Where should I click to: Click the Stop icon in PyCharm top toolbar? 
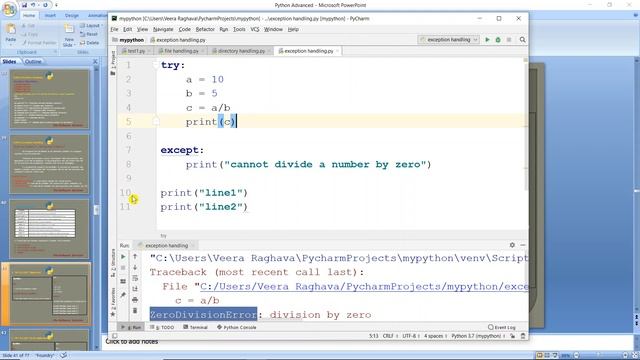click(509, 40)
